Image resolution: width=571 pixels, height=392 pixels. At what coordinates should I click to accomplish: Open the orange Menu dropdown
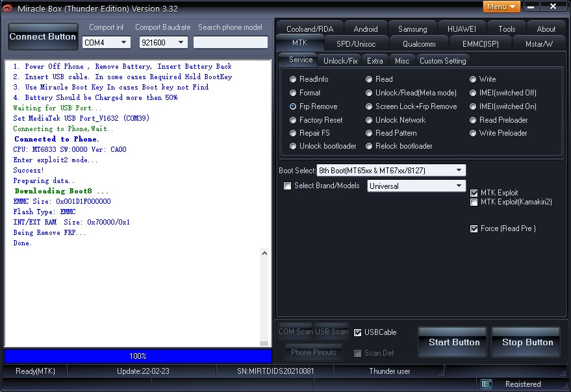click(x=501, y=6)
